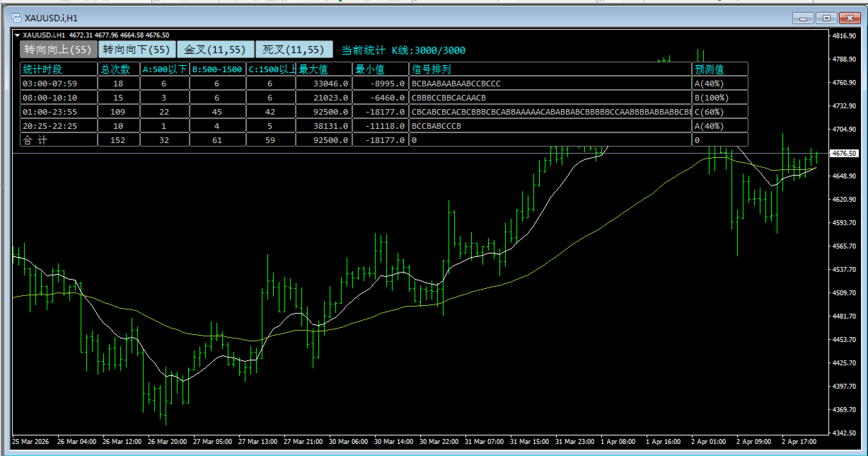This screenshot has height=456, width=868.
Task: Click 92500.0 in the 合计 row
Action: pyautogui.click(x=324, y=140)
